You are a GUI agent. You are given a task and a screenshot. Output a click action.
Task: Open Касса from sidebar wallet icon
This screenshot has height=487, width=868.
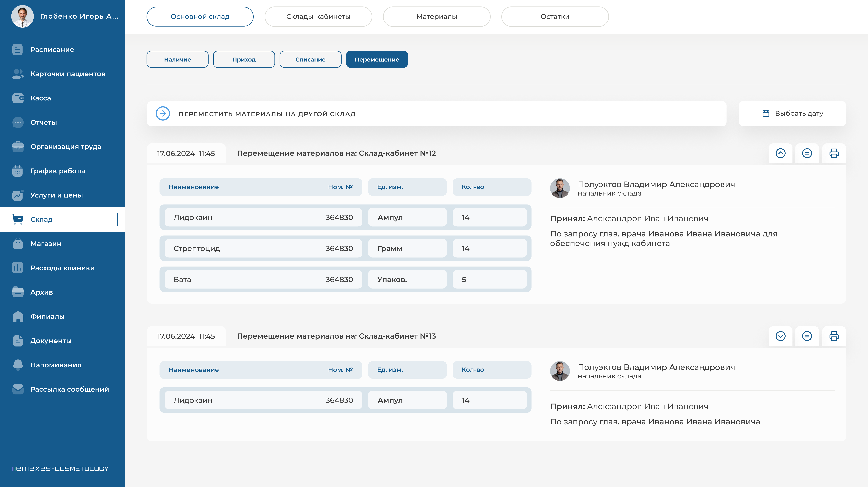point(18,98)
